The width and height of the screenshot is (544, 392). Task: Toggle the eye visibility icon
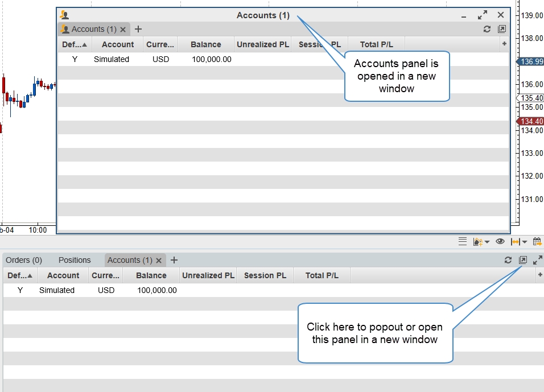pyautogui.click(x=500, y=242)
